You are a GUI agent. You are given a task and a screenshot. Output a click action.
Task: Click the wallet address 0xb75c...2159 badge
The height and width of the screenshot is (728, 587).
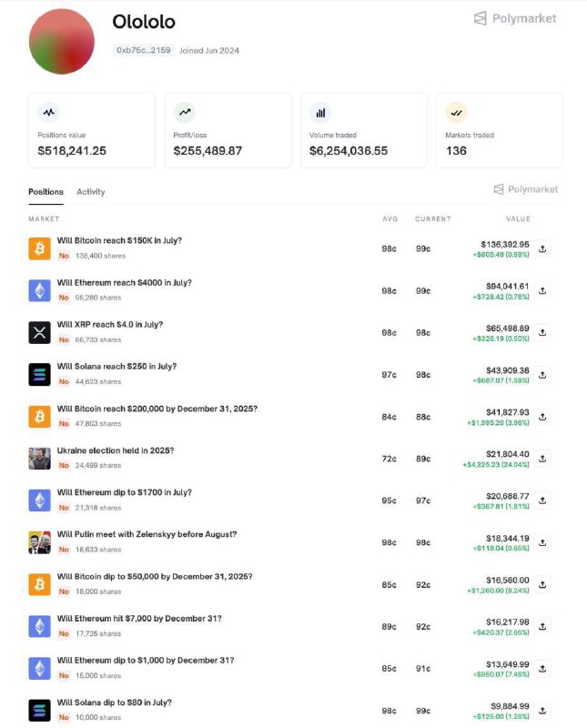point(143,50)
